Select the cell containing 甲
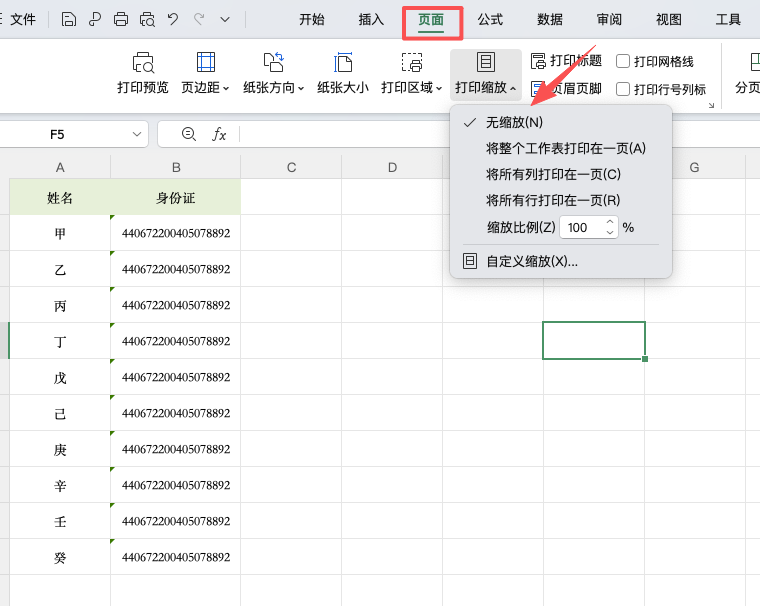Image resolution: width=760 pixels, height=606 pixels. 60,233
